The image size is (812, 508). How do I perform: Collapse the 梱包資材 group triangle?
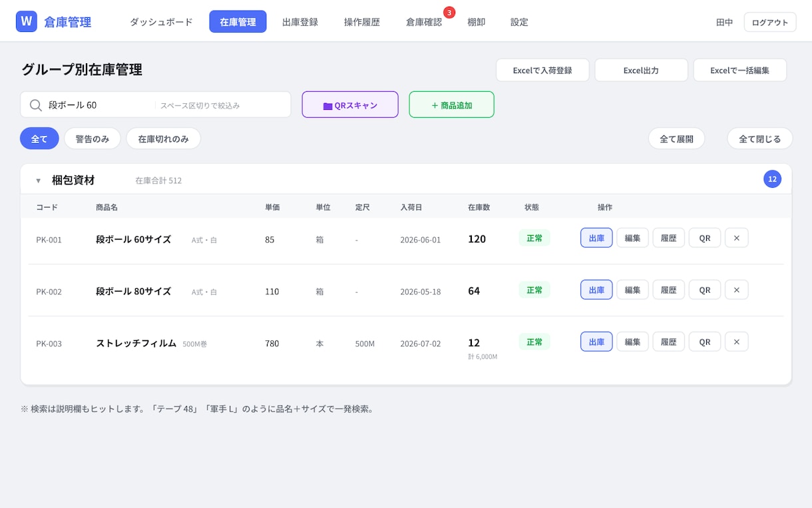pyautogui.click(x=38, y=180)
